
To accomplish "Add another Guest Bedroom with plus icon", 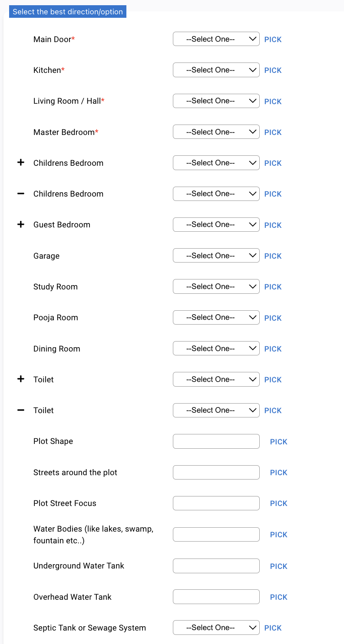I will tap(20, 224).
